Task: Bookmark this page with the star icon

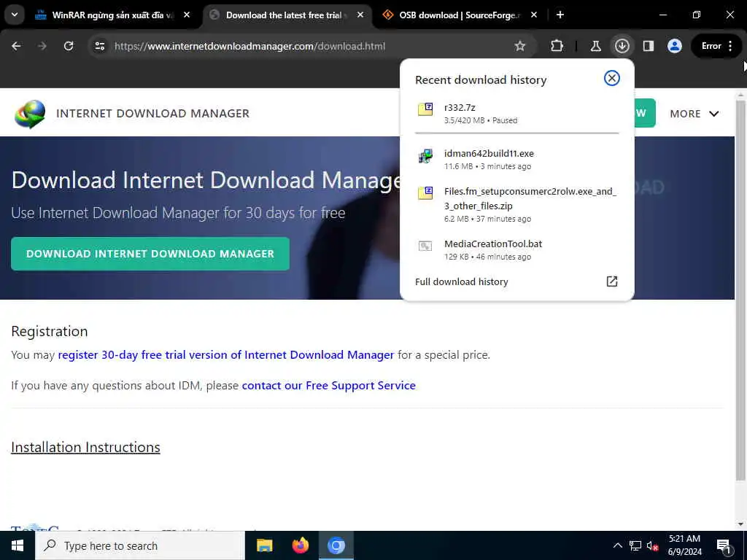Action: pos(519,46)
